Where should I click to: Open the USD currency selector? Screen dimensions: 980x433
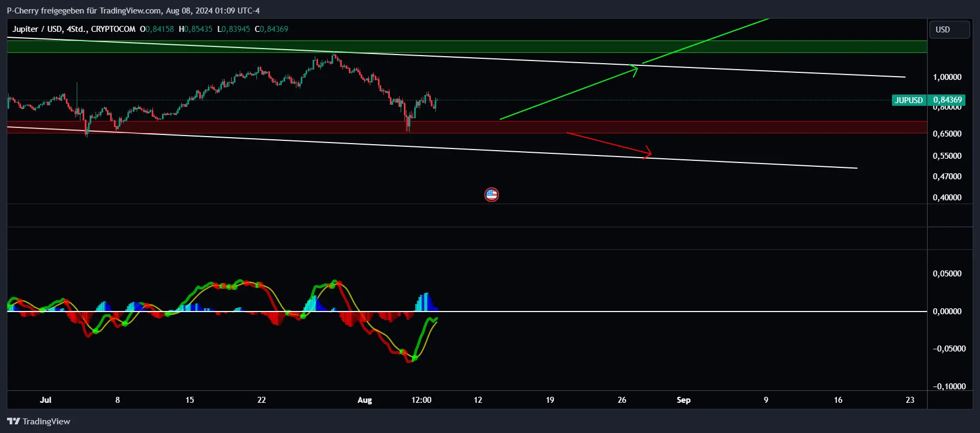[949, 30]
